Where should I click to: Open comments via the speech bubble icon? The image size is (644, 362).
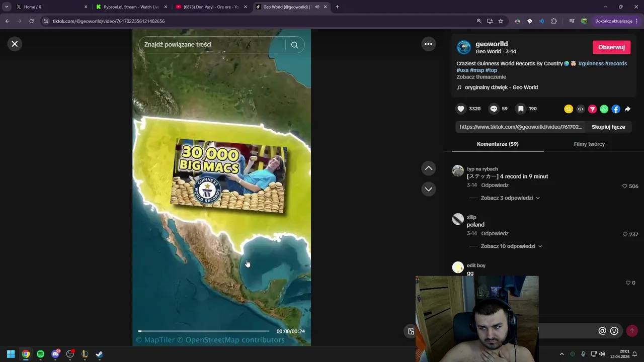click(494, 109)
